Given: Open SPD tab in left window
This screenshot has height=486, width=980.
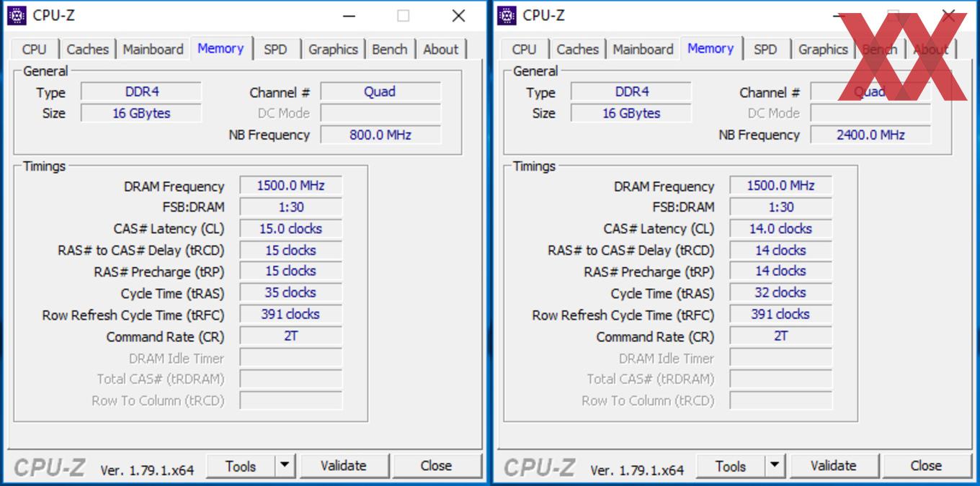Looking at the screenshot, I should pos(275,49).
